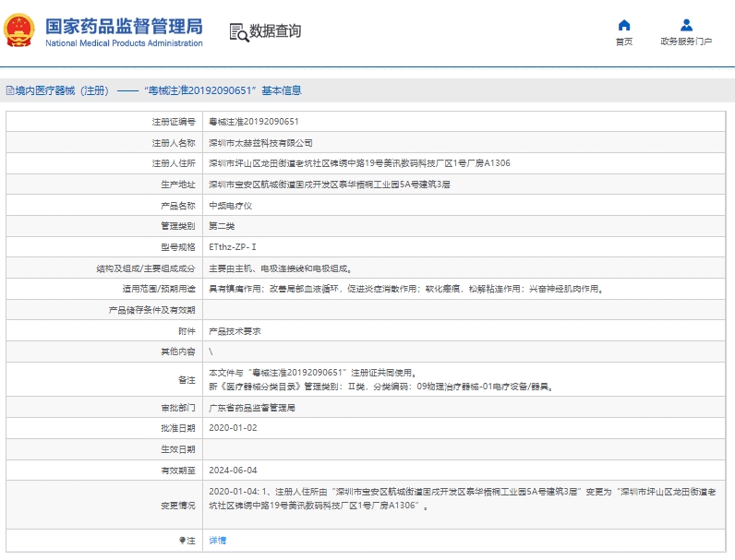Click the 其他内容 label
735x560 pixels.
tap(178, 351)
